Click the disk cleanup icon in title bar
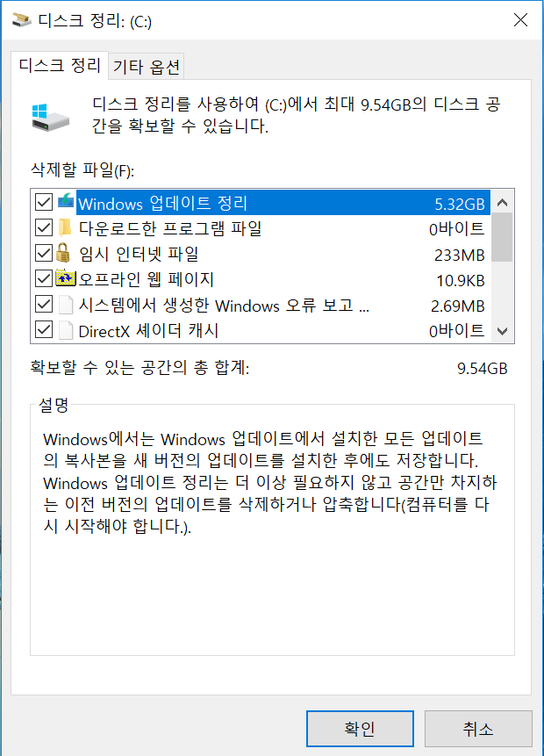Viewport: 544px width, 756px height. tap(22, 20)
